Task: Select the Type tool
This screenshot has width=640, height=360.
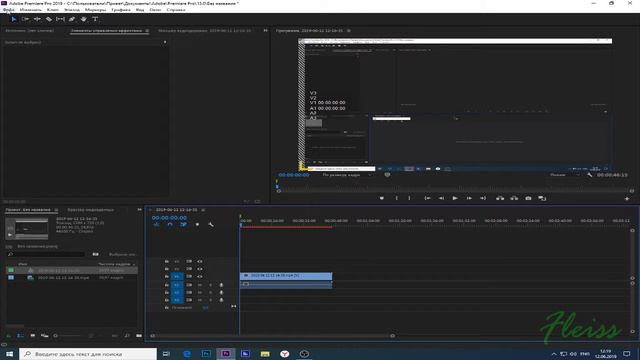Action: tap(95, 19)
